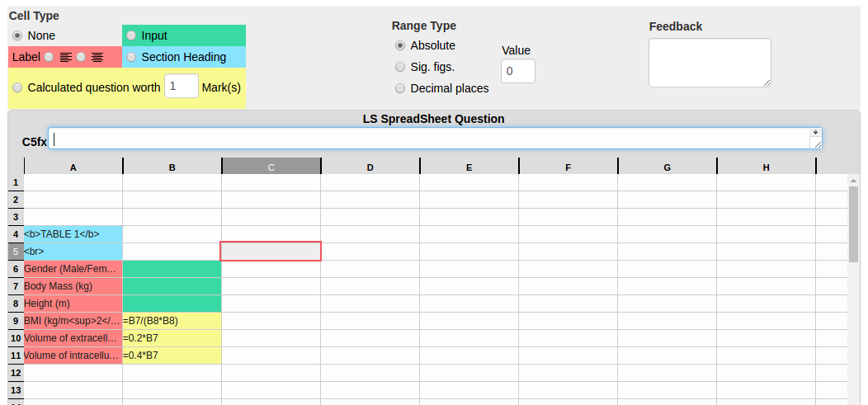The image size is (868, 405).
Task: Select the None cell type radio
Action: [x=17, y=35]
